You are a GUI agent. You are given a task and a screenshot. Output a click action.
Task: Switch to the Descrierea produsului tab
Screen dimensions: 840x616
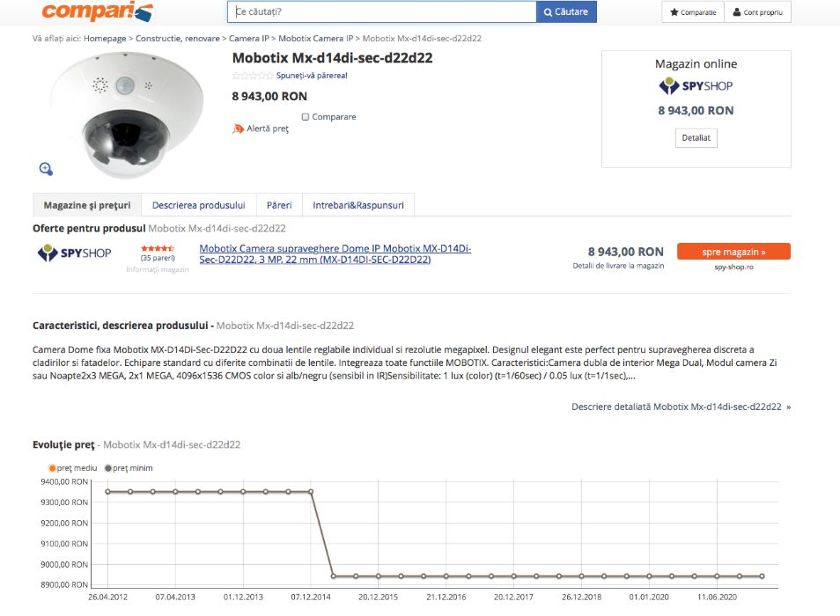tap(198, 205)
